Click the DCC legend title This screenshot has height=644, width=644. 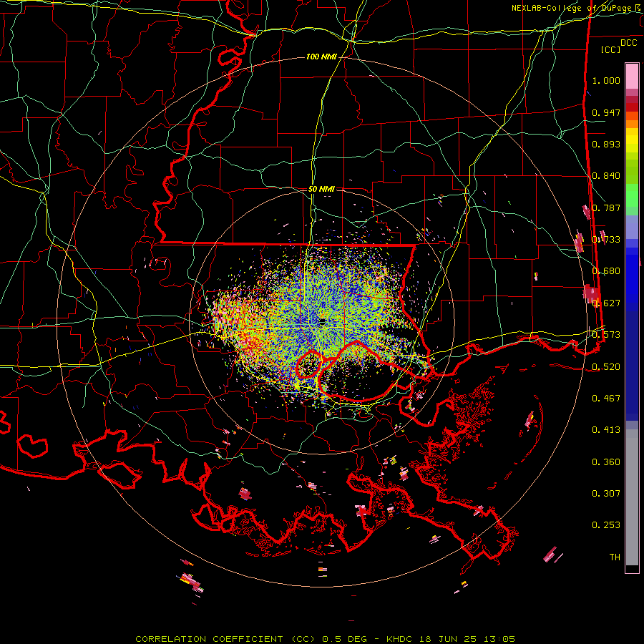tap(629, 43)
